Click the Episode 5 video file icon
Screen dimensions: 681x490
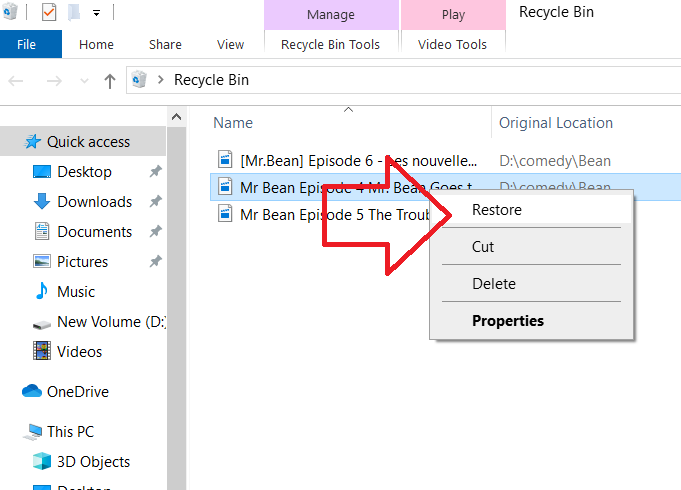pos(225,213)
